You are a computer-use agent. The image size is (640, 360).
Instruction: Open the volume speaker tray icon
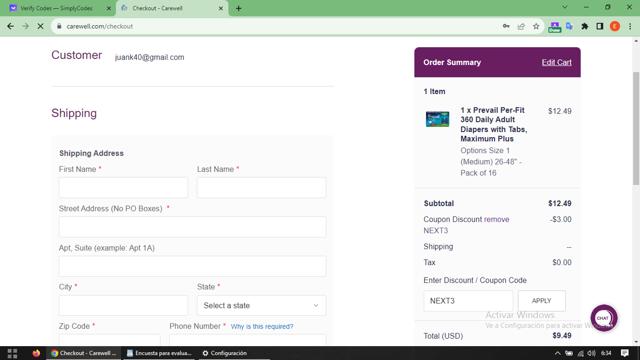click(591, 353)
